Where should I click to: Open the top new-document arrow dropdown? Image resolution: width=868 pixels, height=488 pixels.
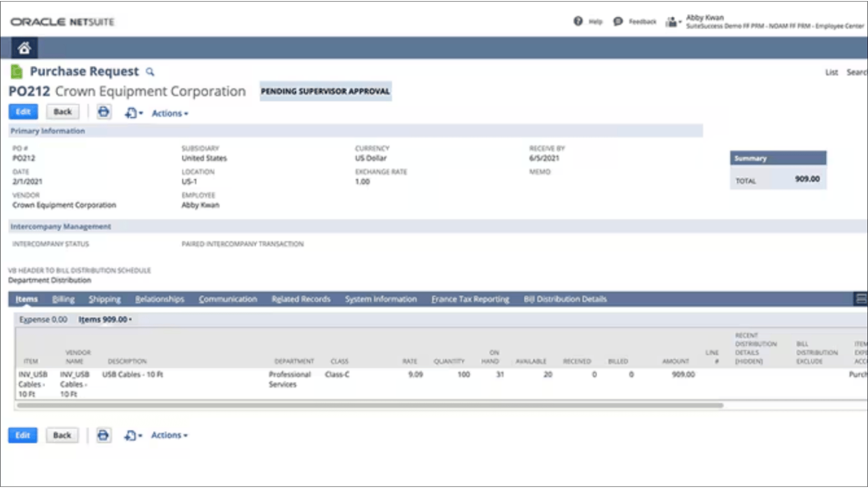[133, 113]
